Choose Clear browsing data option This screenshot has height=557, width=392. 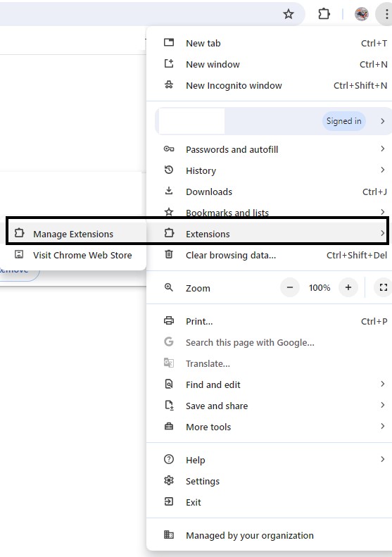click(269, 255)
